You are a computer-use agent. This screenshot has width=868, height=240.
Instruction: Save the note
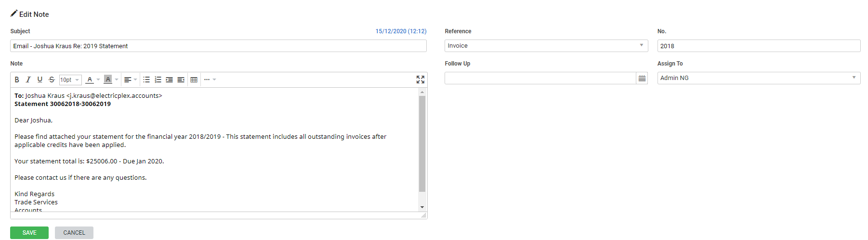(x=29, y=233)
